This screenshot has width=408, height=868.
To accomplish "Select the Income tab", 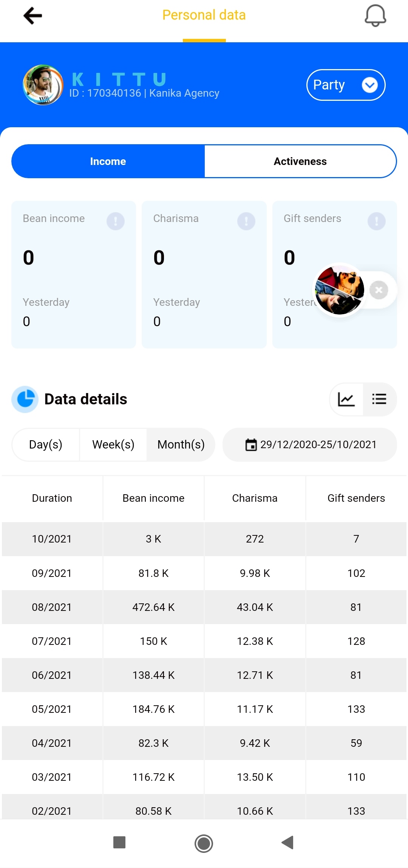I will tap(108, 161).
